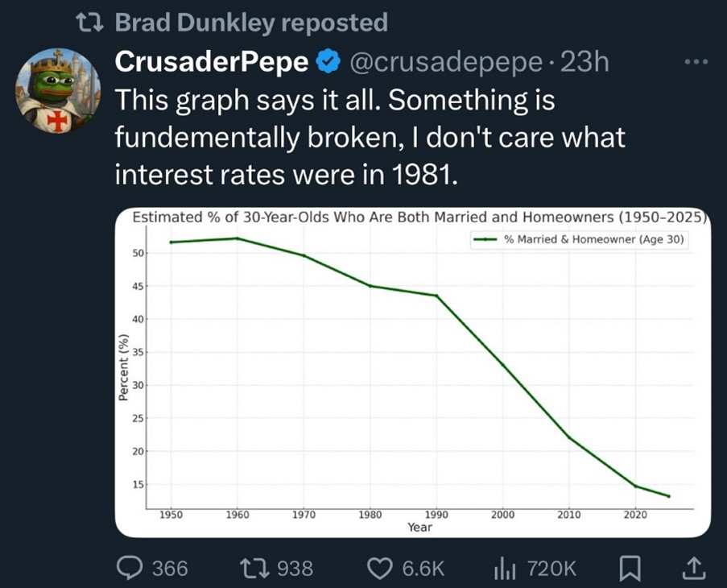Bookmark this CrusaderPepe post
The image size is (727, 588).
click(629, 568)
